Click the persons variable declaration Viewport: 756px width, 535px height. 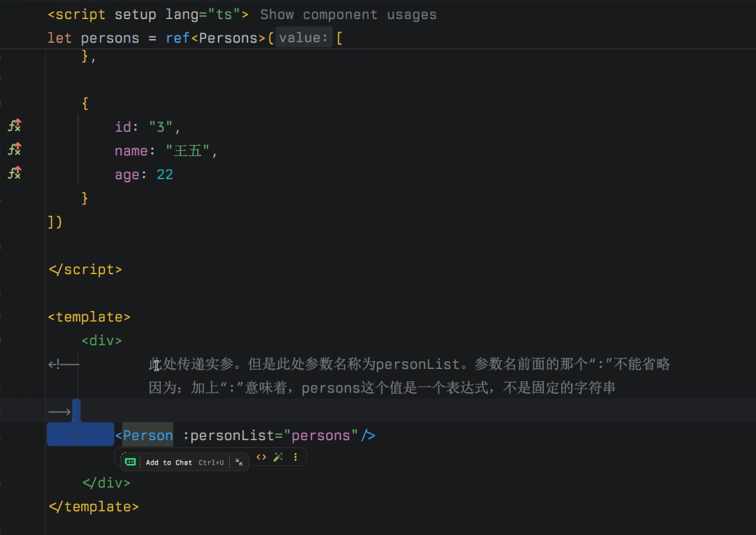109,38
